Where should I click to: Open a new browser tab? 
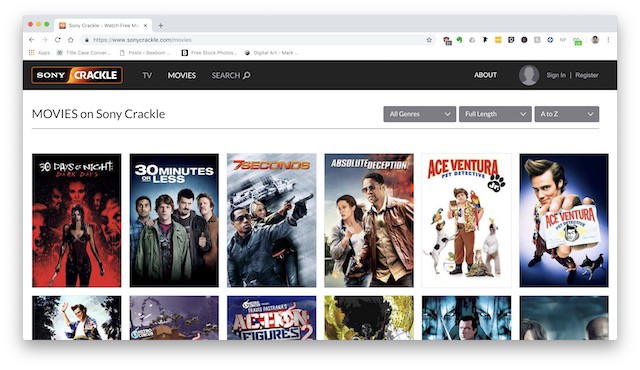pyautogui.click(x=160, y=25)
